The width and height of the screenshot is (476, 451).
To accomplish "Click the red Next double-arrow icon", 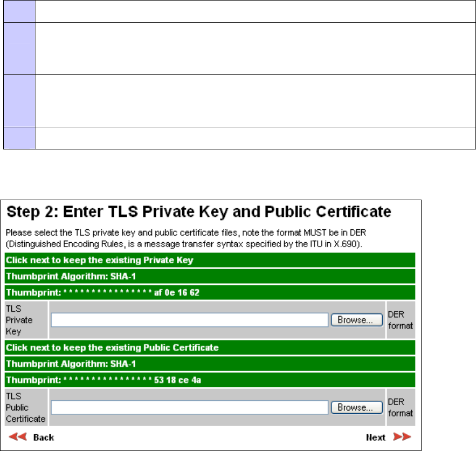I will (x=402, y=437).
